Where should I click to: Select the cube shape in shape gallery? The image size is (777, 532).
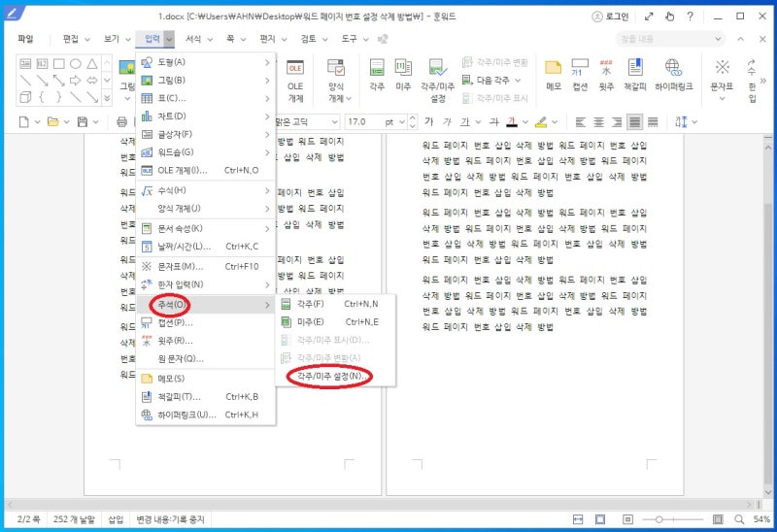tap(25, 97)
